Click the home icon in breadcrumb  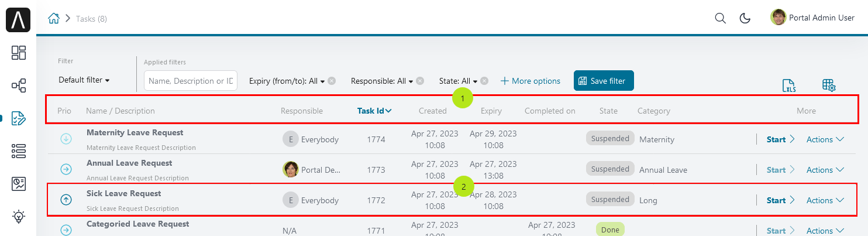pyautogui.click(x=54, y=19)
